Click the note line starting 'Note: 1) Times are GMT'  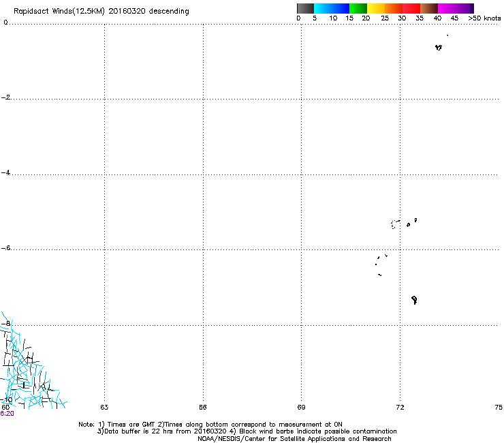coord(210,425)
